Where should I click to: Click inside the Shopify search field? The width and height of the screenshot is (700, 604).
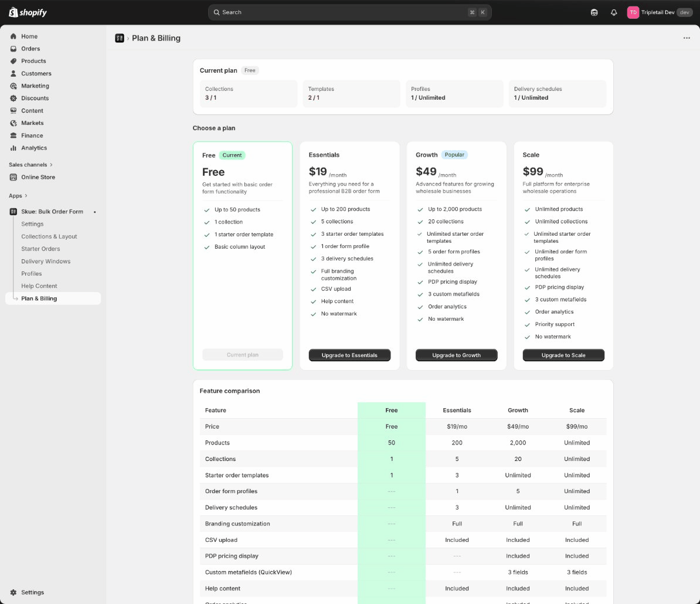pyautogui.click(x=349, y=12)
